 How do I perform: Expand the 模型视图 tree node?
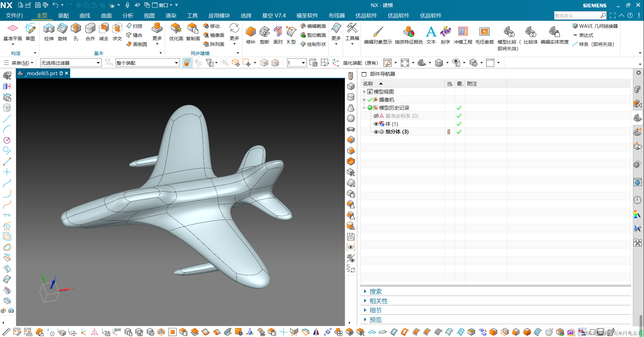[364, 92]
